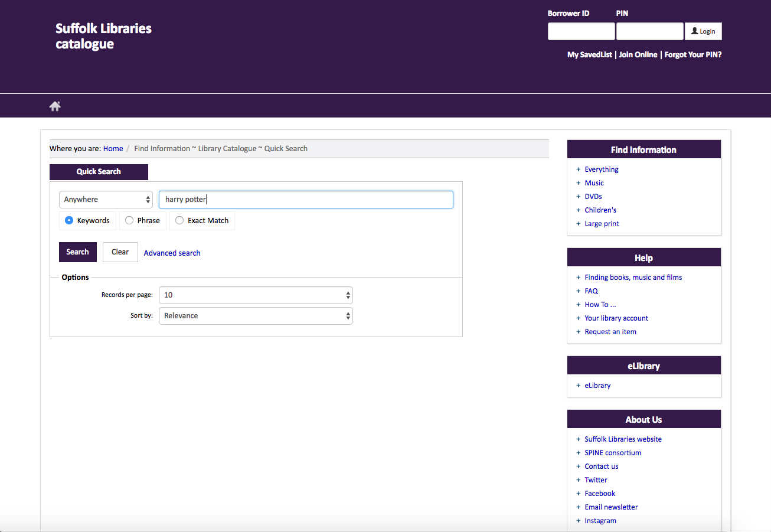Screen dimensions: 771x532
Task: Open Your library account link
Action: click(x=616, y=318)
